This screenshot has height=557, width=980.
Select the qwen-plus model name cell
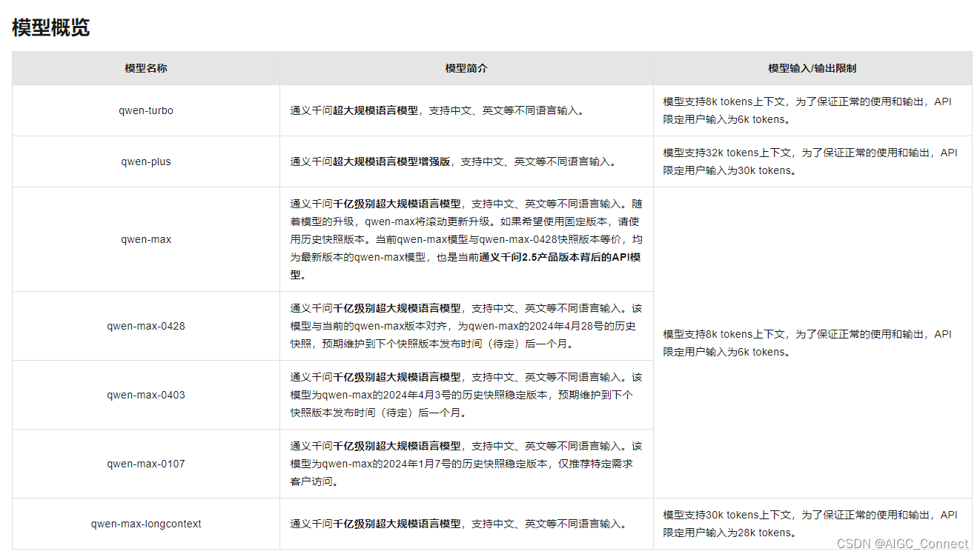coord(146,161)
